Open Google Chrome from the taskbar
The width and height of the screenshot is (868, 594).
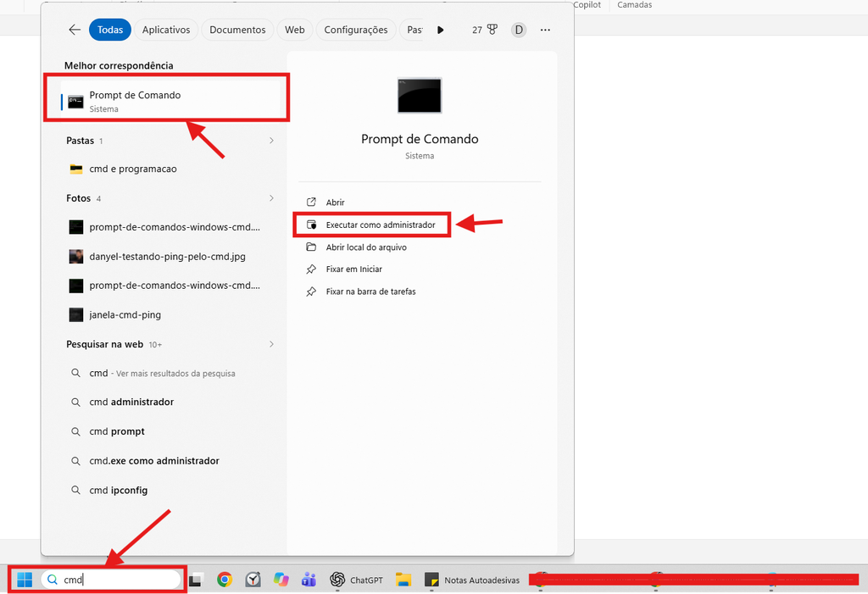pyautogui.click(x=224, y=580)
